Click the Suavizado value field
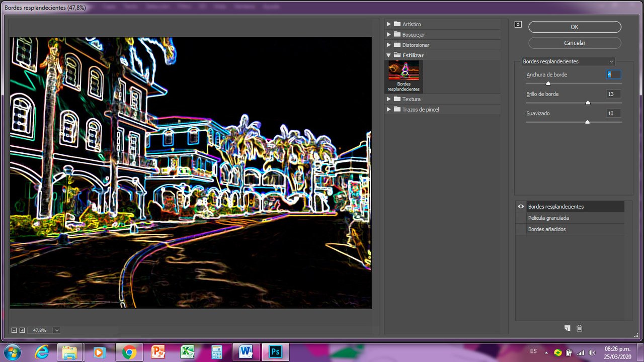 click(613, 114)
